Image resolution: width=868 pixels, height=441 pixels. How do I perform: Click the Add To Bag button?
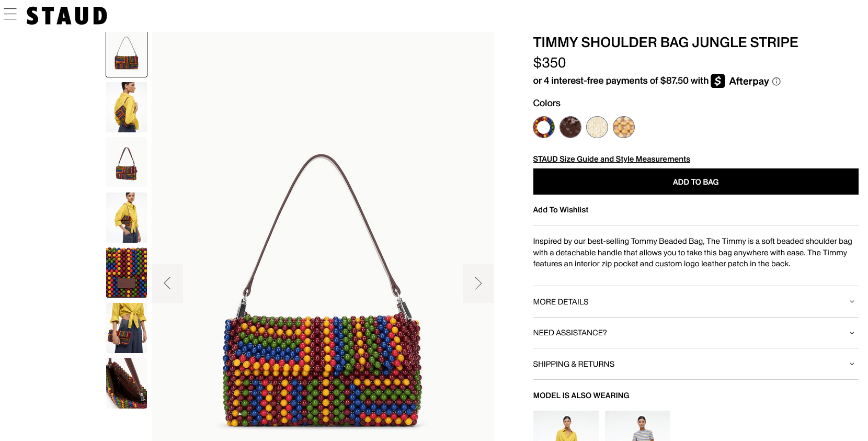coord(695,182)
